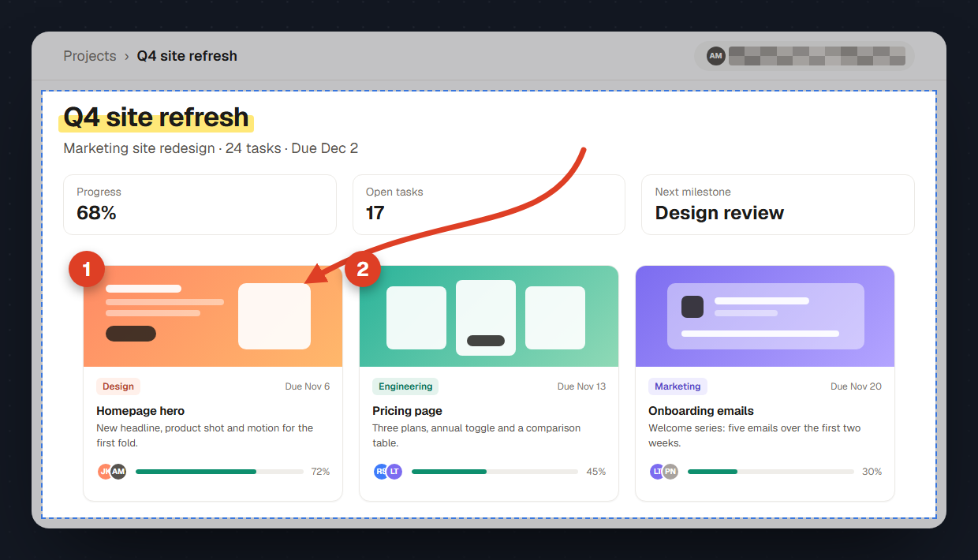Image resolution: width=978 pixels, height=560 pixels.
Task: Open the green Pricing page thumbnail
Action: pos(489,316)
